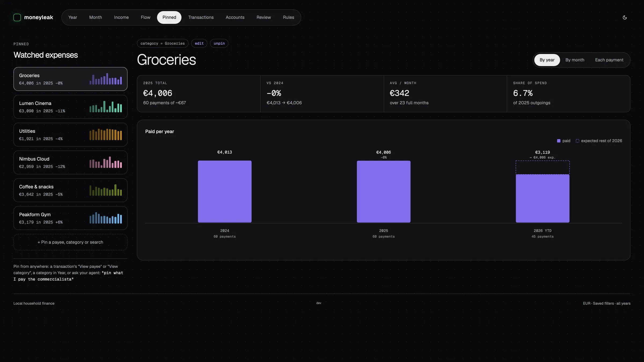Click the Peakform Gym blue sparkline
Screen dimensions: 644x362
(x=106, y=218)
